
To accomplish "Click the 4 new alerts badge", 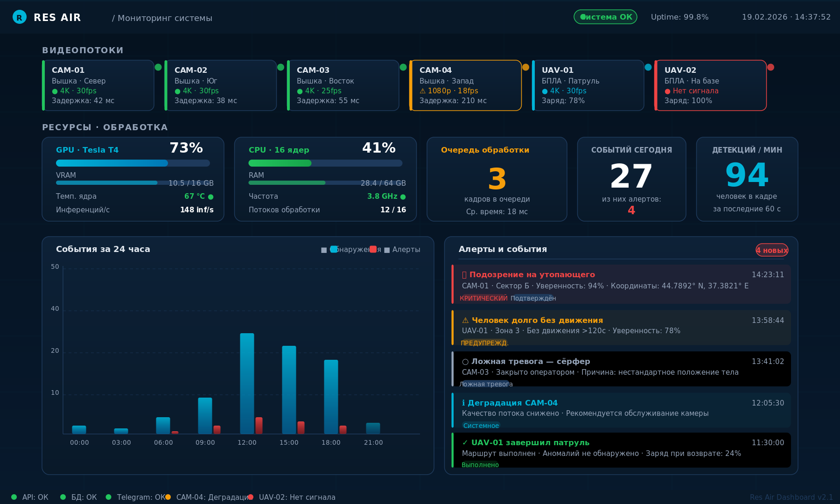I will [x=772, y=250].
